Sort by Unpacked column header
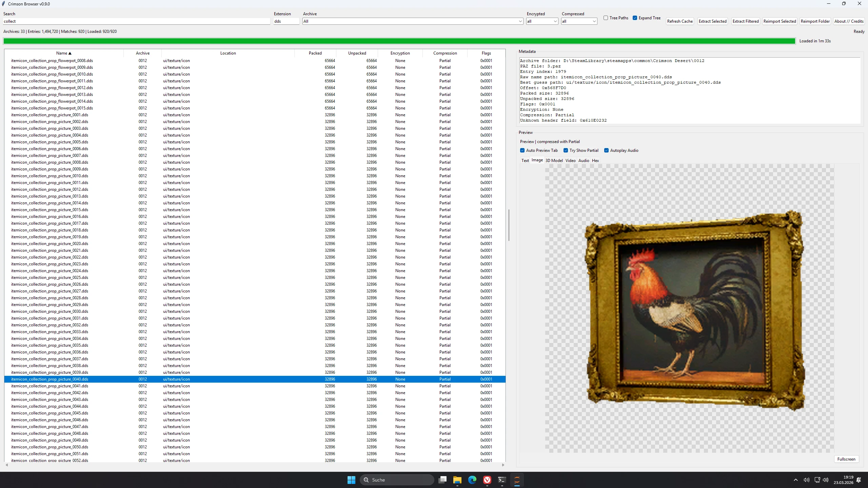Image resolution: width=868 pixels, height=488 pixels. 357,53
